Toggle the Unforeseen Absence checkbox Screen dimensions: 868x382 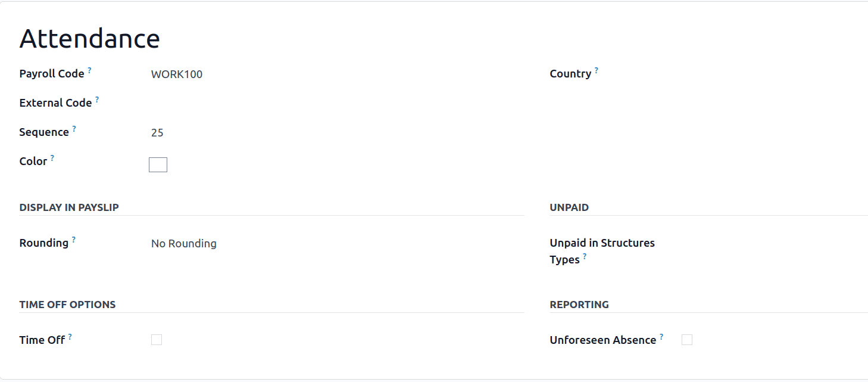[x=687, y=340]
